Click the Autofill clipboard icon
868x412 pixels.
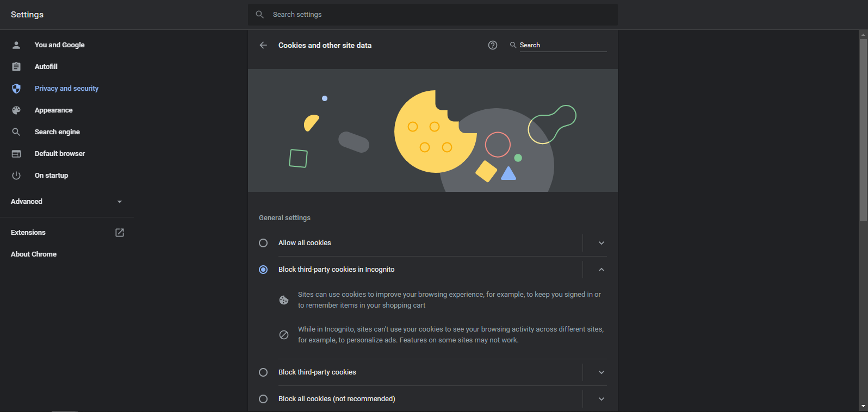tap(16, 67)
